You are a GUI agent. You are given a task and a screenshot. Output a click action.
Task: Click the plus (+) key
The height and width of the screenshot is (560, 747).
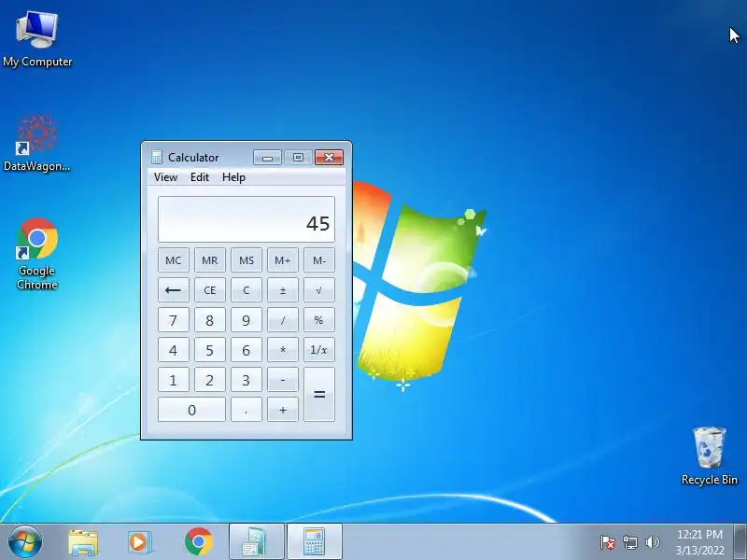coord(283,410)
